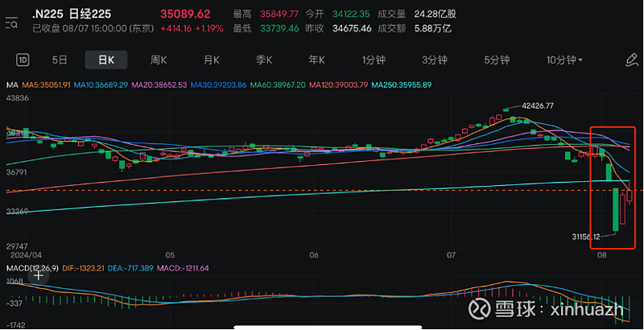The image size is (644, 330).
Task: Click the MA5:35051.91 value
Action: tap(46, 85)
